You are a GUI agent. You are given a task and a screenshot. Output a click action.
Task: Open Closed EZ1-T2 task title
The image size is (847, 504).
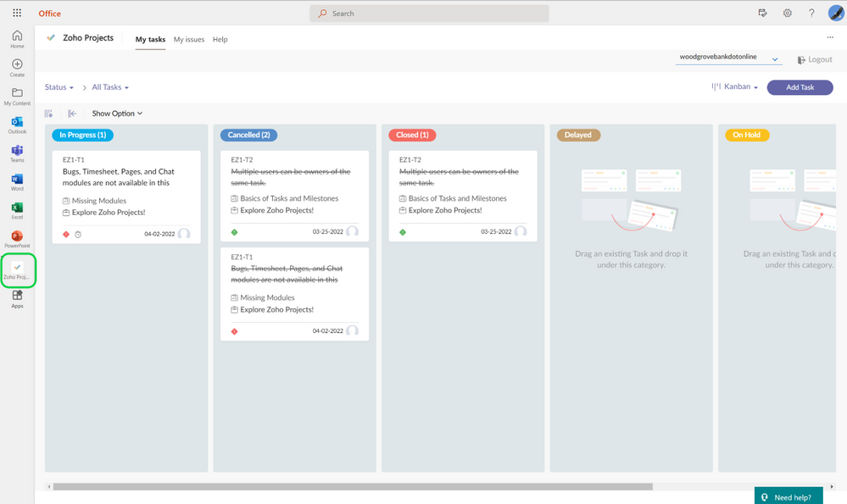pyautogui.click(x=459, y=177)
